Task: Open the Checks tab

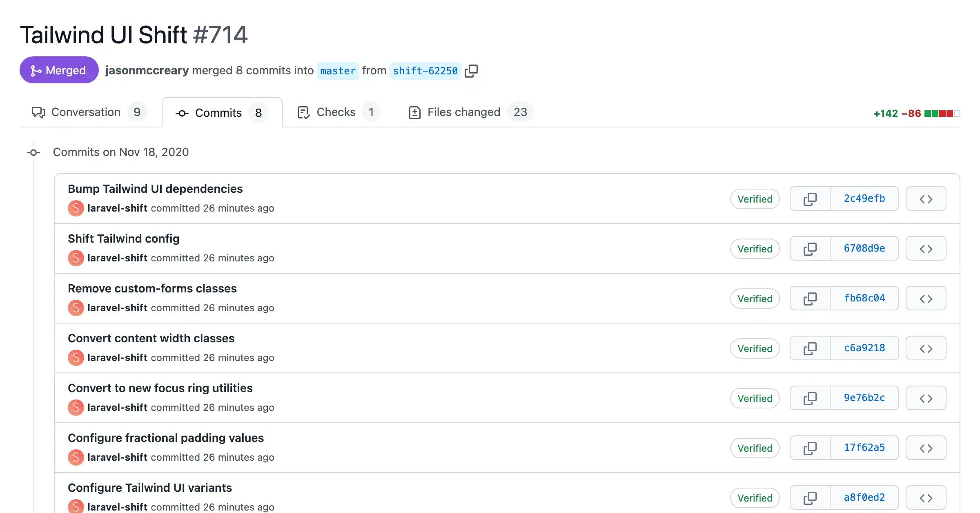Action: point(336,112)
